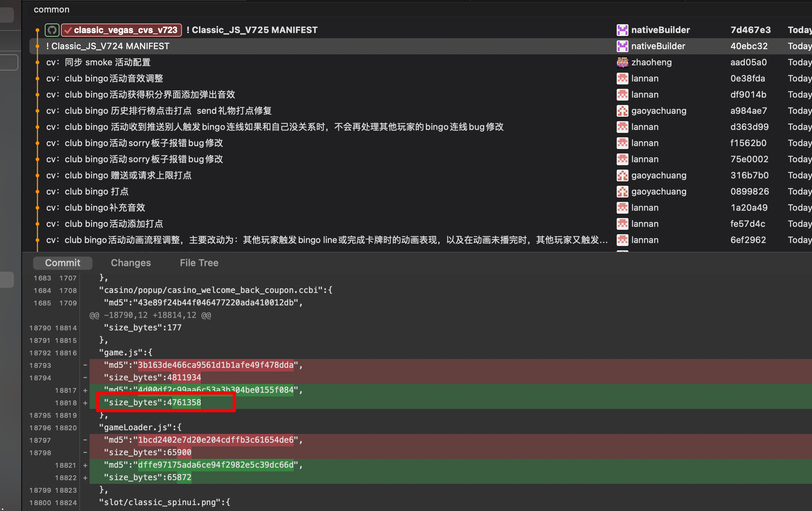Open the File Tree tab

pyautogui.click(x=199, y=263)
